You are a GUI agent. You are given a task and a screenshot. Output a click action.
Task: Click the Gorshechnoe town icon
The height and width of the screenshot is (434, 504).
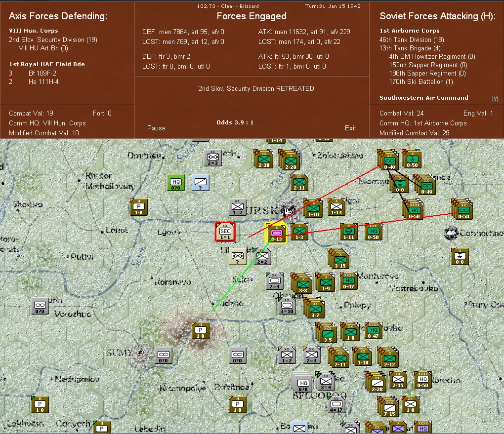451,233
